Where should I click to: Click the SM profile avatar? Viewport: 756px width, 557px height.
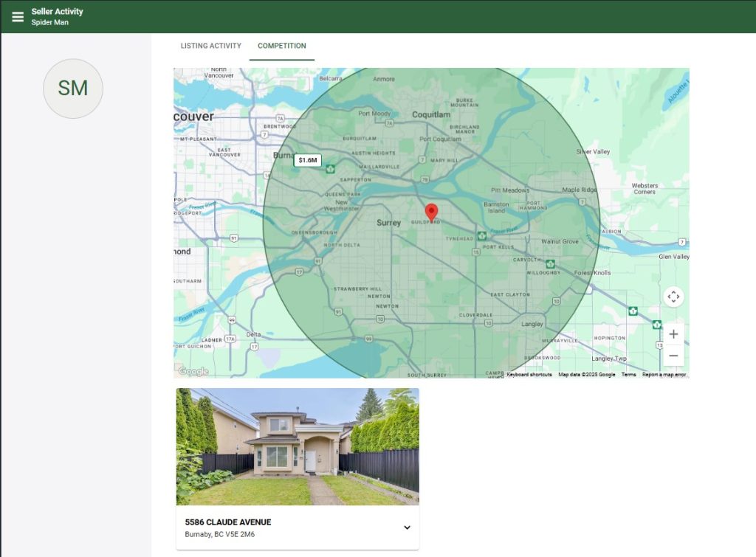(73, 89)
